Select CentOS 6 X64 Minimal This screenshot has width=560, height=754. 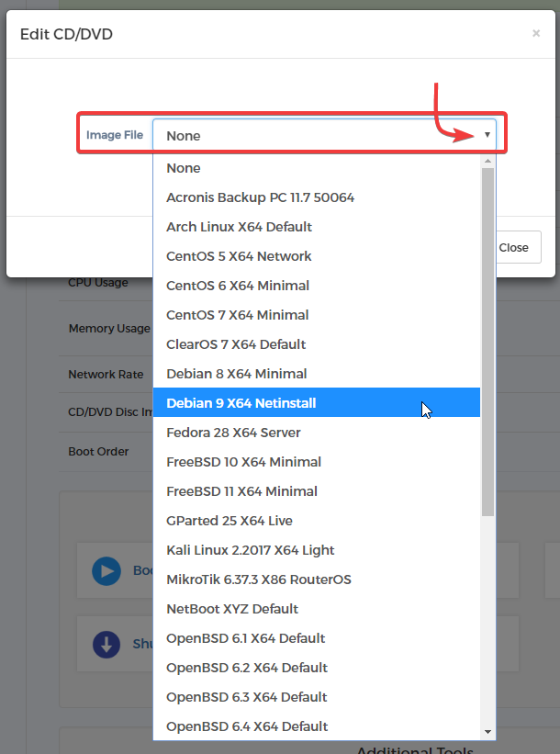[317, 286]
